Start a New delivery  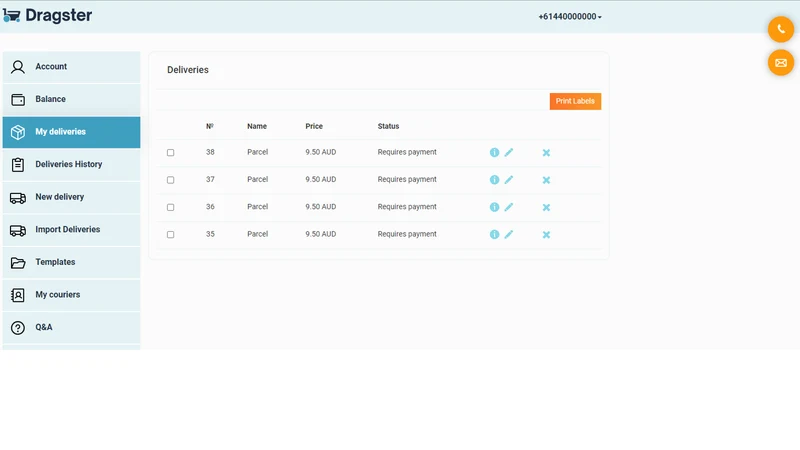tap(71, 197)
